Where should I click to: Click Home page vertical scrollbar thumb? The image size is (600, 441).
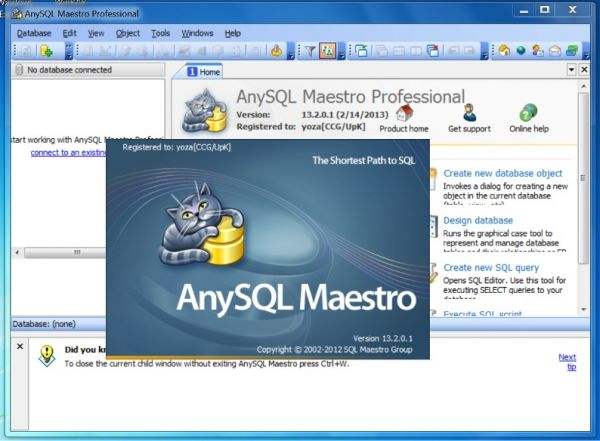click(583, 178)
